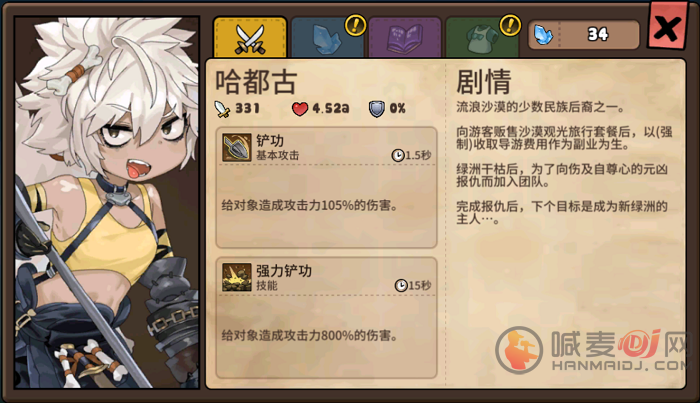
Task: Click the alert badge on costume tab
Action: point(510,25)
